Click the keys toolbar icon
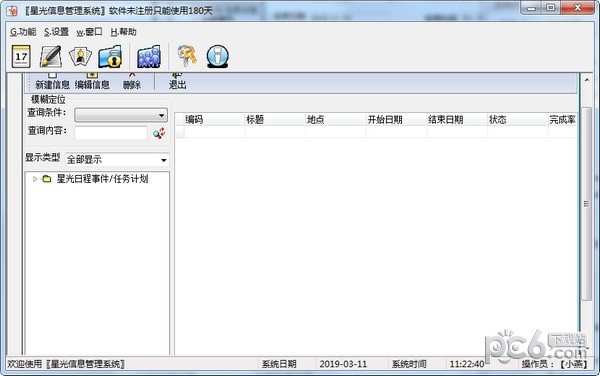The height and width of the screenshot is (376, 600). [187, 56]
